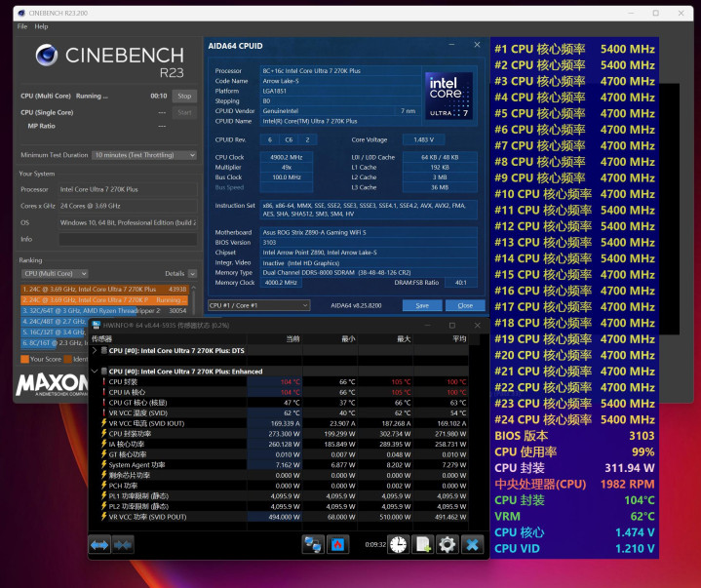Image resolution: width=701 pixels, height=588 pixels.
Task: Click the HWiNFO collapse columns arrows icon
Action: coord(123,544)
